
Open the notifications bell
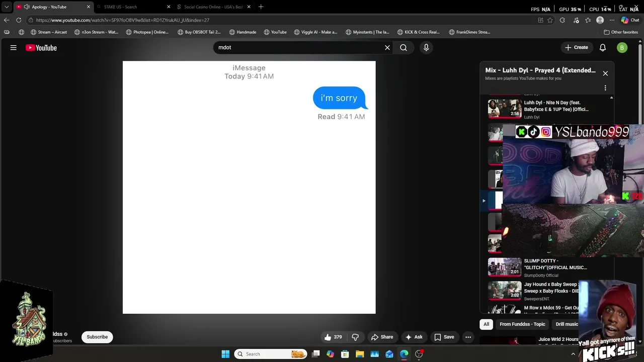coord(603,47)
